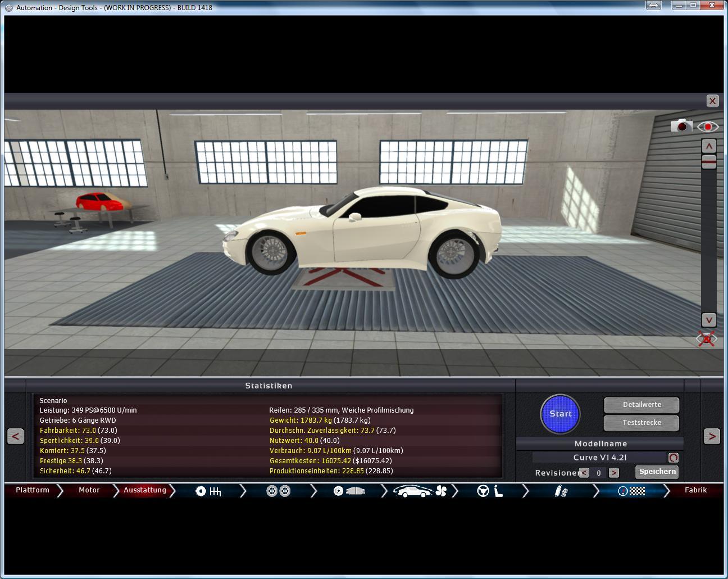728x579 pixels.
Task: Open the aerodynamics tab with car-and-fan icon
Action: tap(419, 491)
